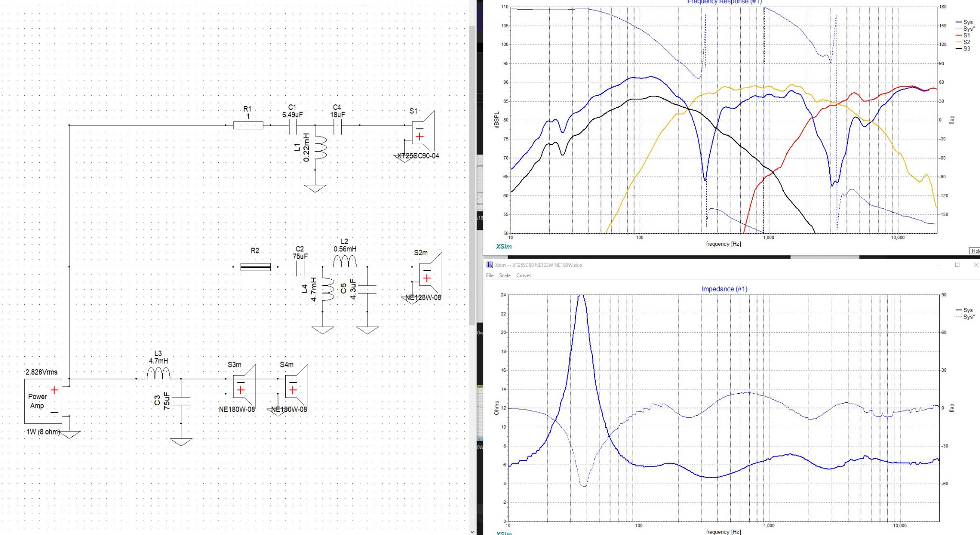Click the NE123W-08 driver name label
The height and width of the screenshot is (535, 980).
423,297
